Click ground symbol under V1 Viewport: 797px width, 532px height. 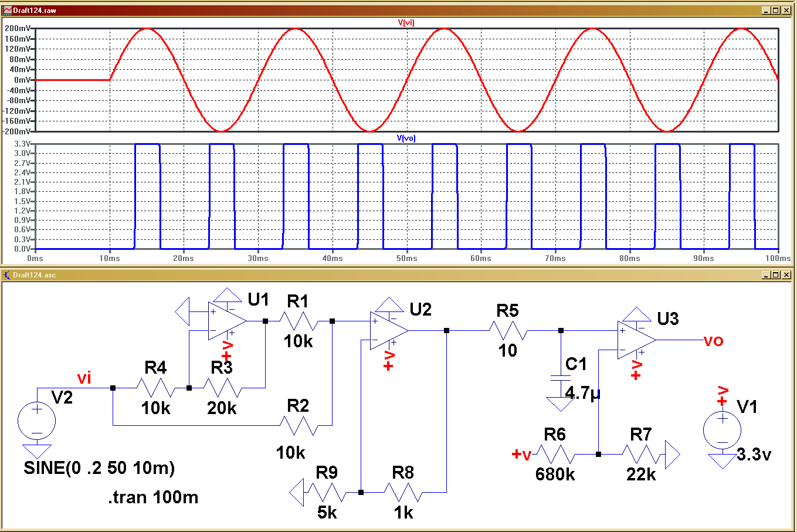click(x=723, y=461)
